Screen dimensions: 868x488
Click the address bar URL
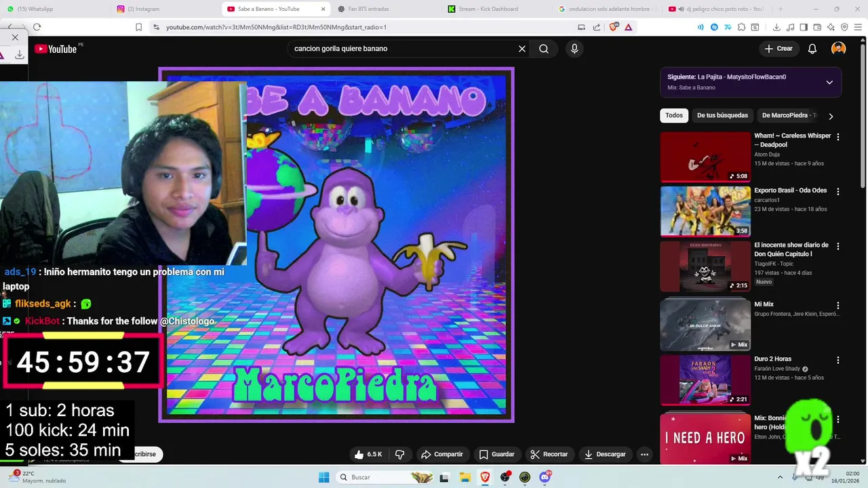[276, 27]
